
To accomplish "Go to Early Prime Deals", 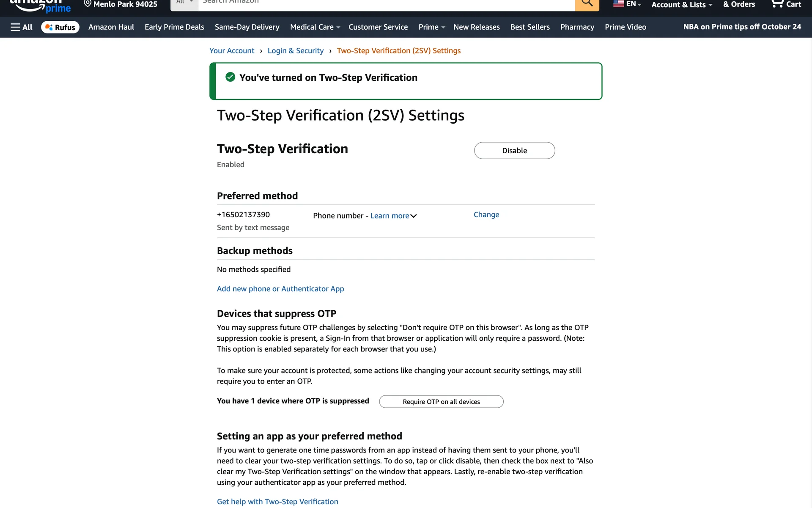I will tap(174, 27).
